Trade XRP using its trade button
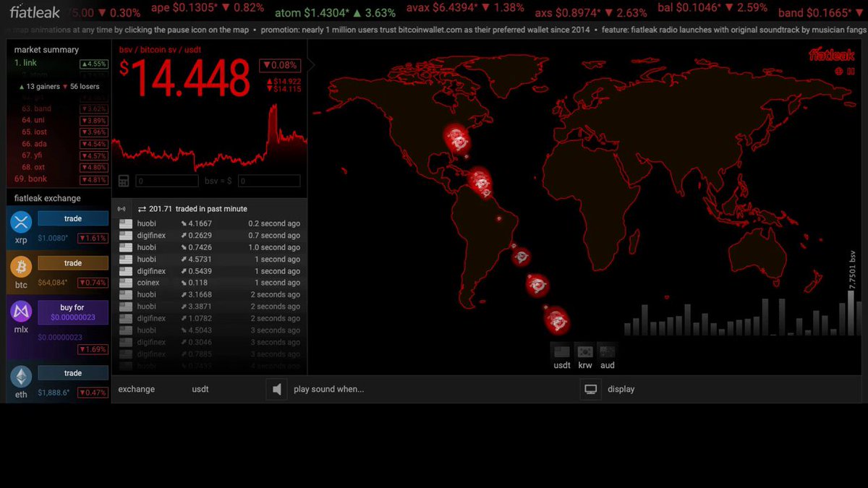Screen dimensions: 868x488 pyautogui.click(x=73, y=218)
